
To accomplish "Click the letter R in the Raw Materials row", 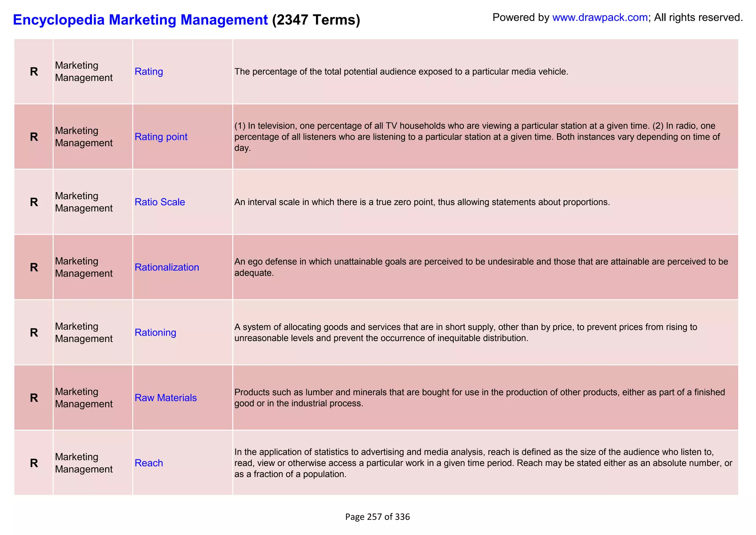I will coord(34,398).
